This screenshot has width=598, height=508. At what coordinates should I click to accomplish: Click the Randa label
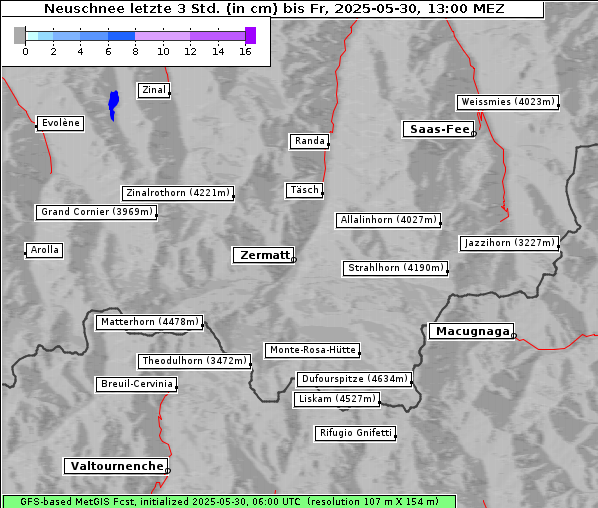click(x=309, y=141)
